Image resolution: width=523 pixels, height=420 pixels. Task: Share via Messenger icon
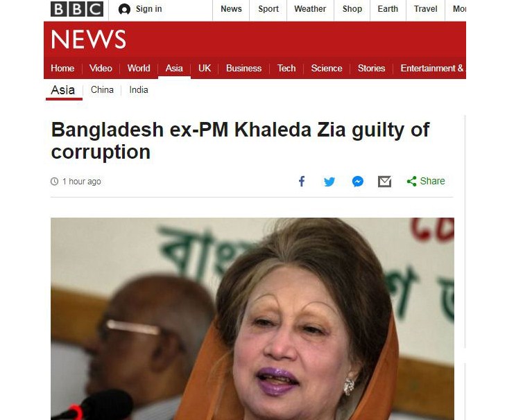pyautogui.click(x=357, y=182)
